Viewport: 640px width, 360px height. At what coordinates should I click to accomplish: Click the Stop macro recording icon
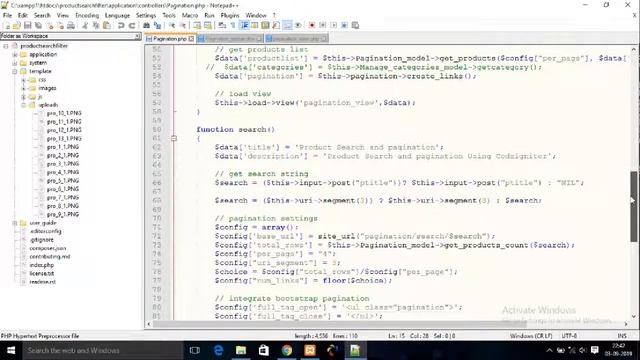322,25
